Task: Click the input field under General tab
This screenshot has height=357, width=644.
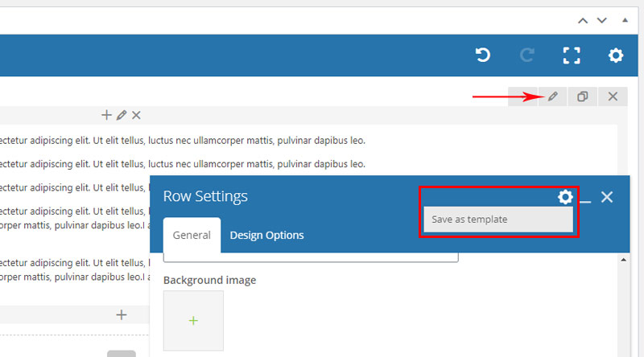Action: [311, 257]
